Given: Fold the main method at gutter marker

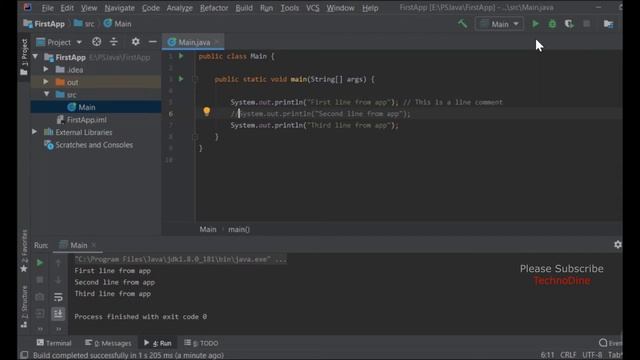Looking at the screenshot, I should click(x=195, y=79).
